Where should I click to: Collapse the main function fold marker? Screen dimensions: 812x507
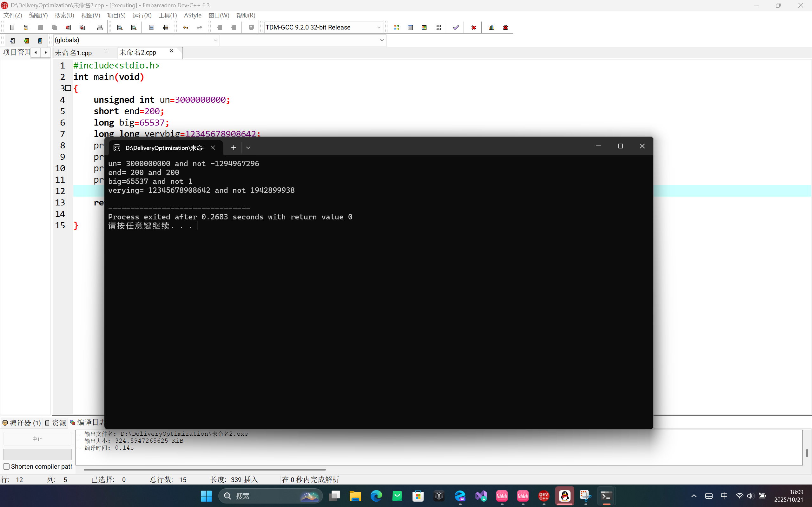point(68,88)
